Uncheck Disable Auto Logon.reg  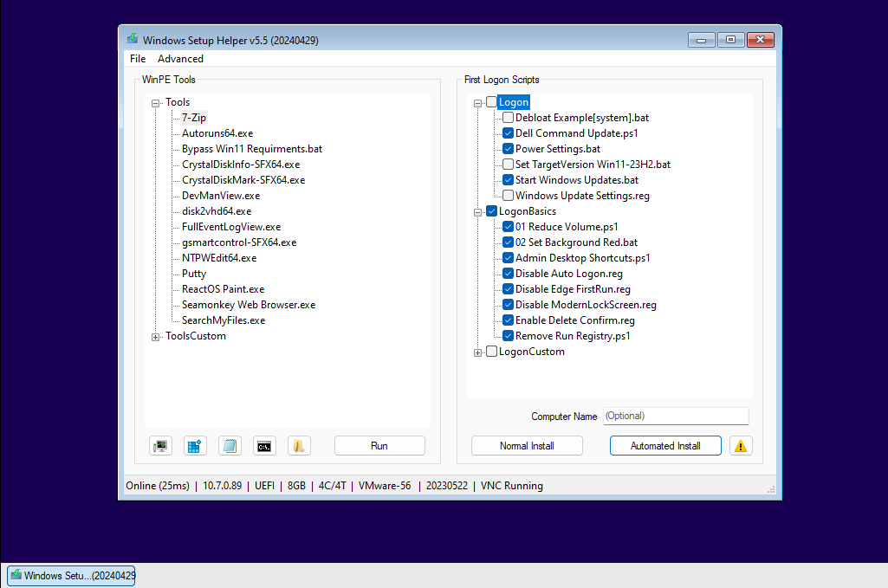[x=508, y=274]
